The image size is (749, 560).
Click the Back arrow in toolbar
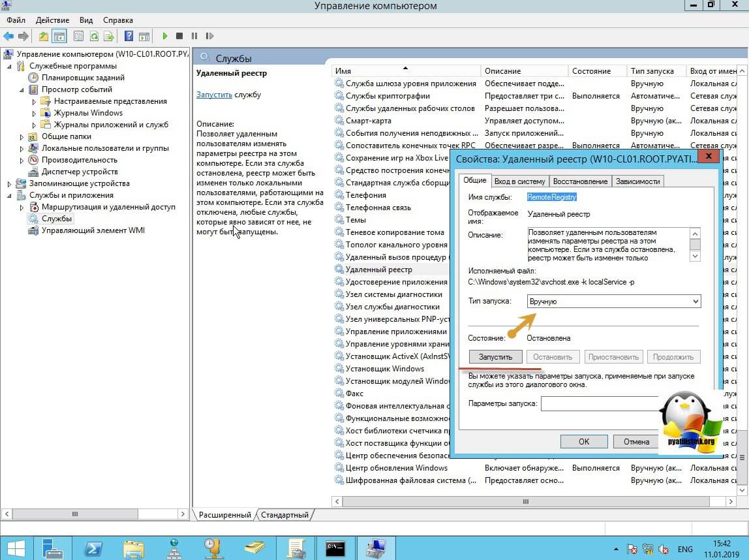tap(8, 36)
